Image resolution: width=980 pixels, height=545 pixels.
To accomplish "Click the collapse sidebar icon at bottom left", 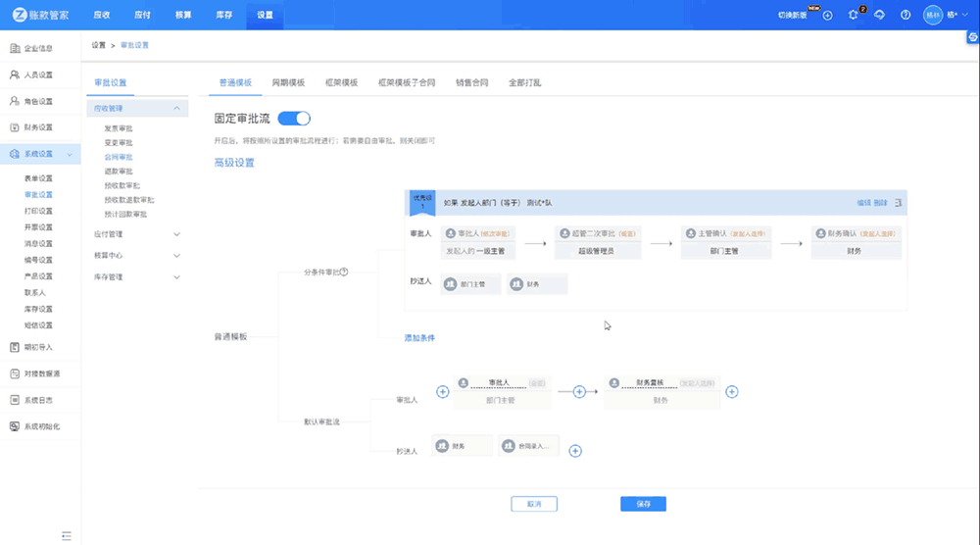I will coord(67,535).
